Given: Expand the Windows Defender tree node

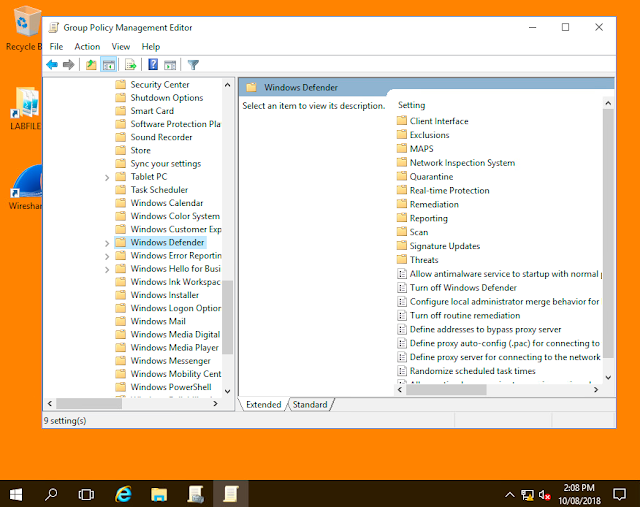Looking at the screenshot, I should pyautogui.click(x=107, y=243).
